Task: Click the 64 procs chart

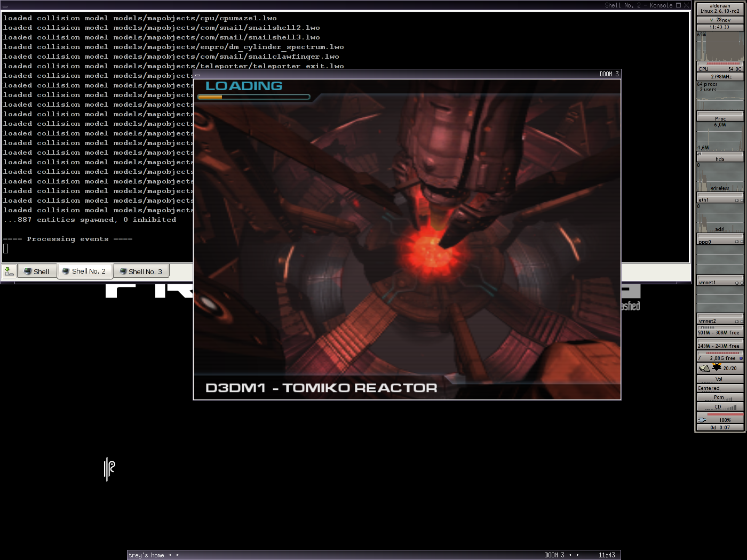Action: [720, 95]
